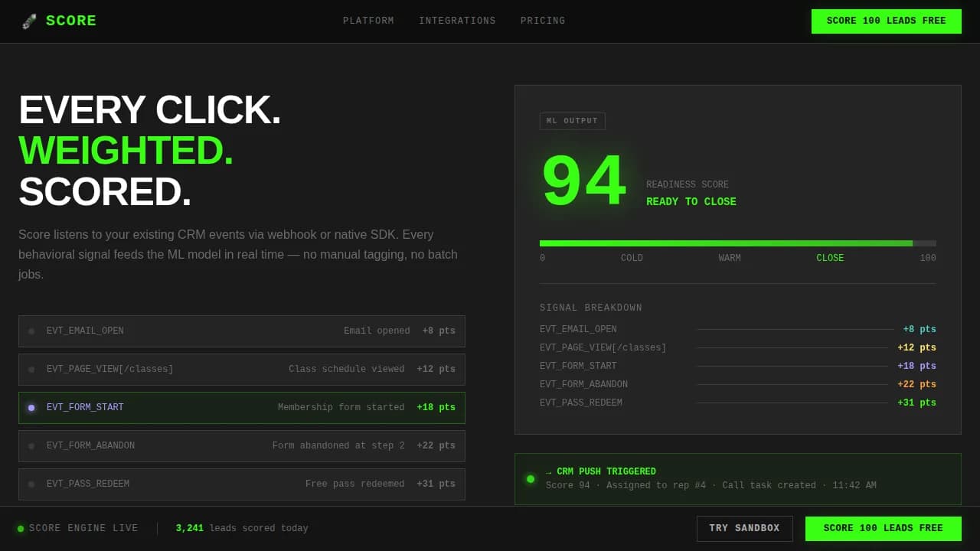Click the WEIGHTED. headline word
Viewport: 980px width, 551px height.
point(126,150)
